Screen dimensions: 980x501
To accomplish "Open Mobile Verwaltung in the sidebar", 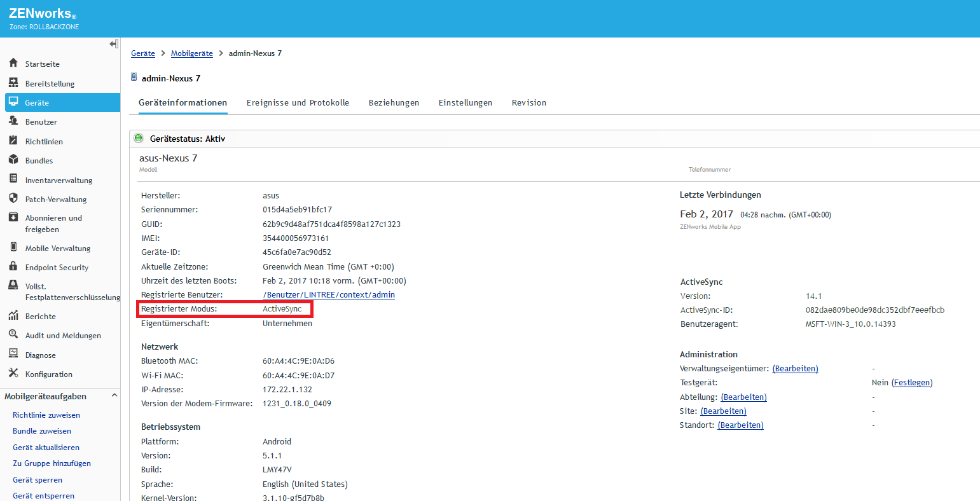I will click(x=58, y=248).
